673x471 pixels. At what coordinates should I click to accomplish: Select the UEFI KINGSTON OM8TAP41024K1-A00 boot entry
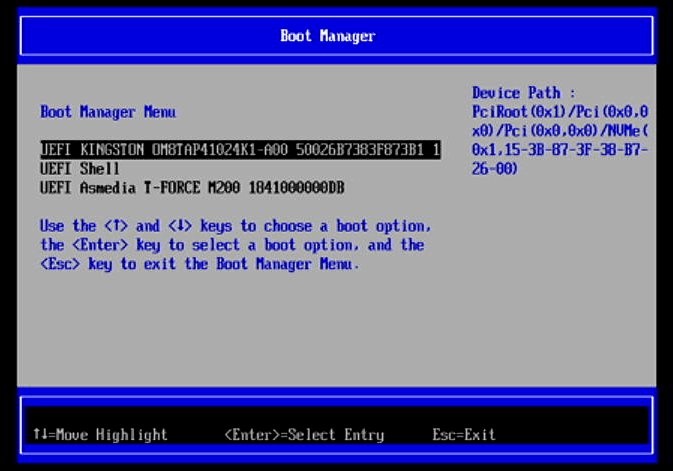click(x=240, y=150)
